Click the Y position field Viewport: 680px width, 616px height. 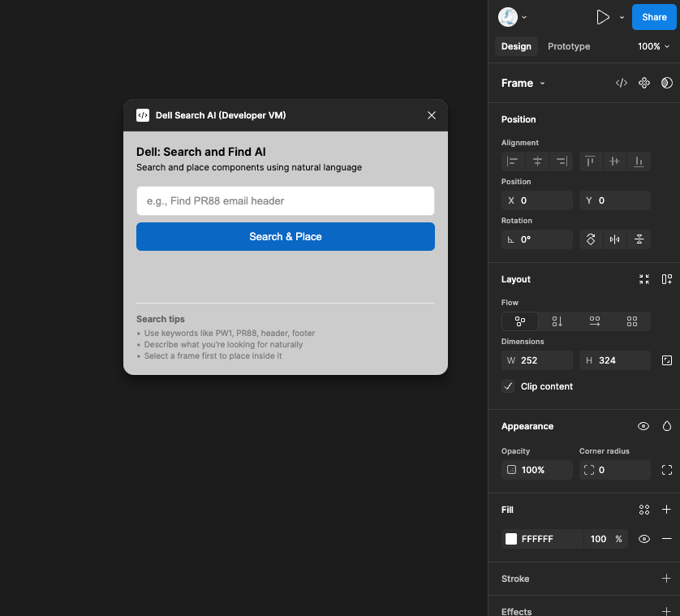tap(614, 200)
